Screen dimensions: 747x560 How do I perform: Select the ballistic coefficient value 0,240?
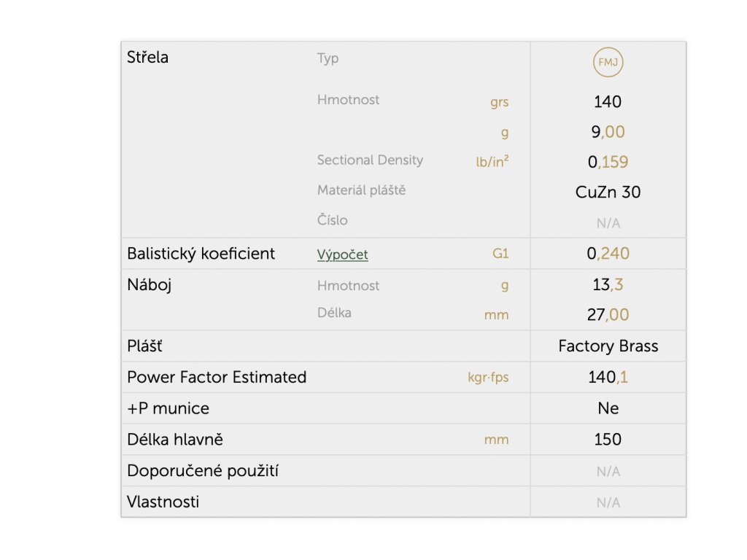608,253
